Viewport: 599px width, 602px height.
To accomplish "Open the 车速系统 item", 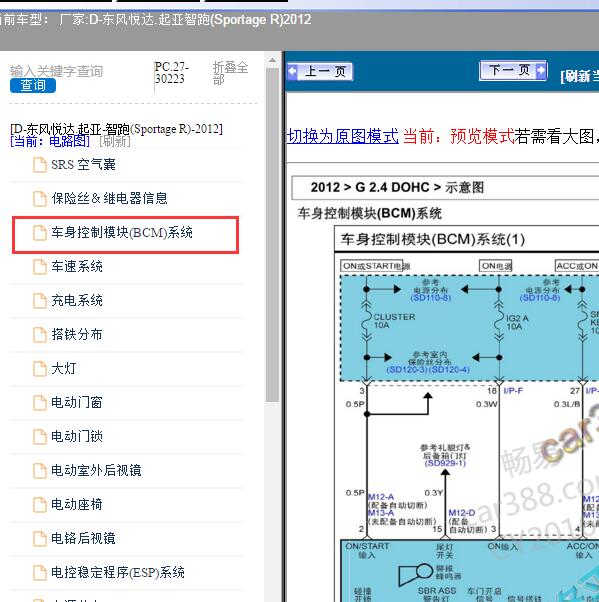I will click(x=77, y=266).
